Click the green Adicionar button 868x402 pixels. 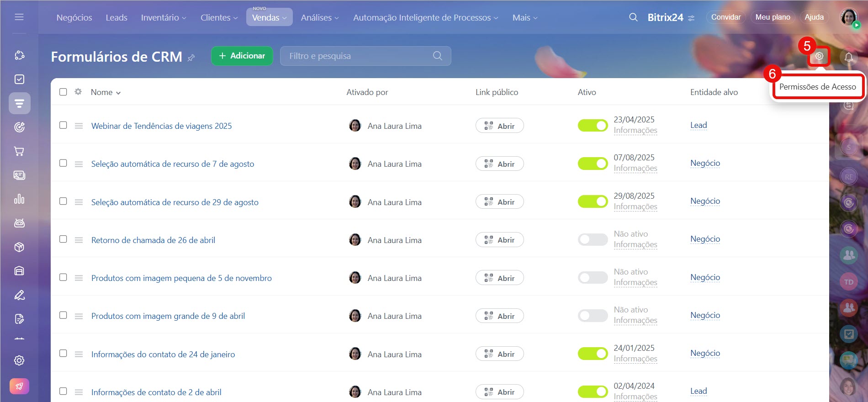[x=242, y=56]
